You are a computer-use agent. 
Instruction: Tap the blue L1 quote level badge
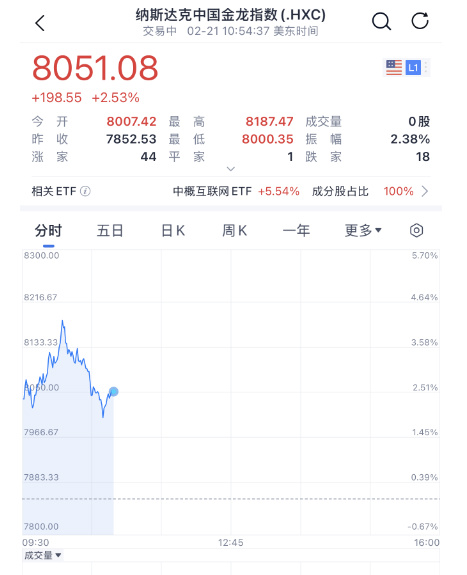tap(413, 67)
